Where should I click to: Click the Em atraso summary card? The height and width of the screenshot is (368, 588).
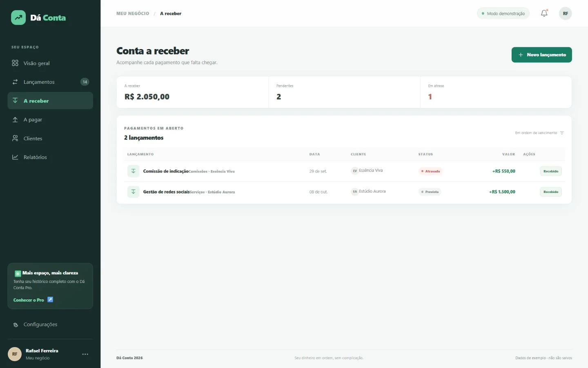click(x=496, y=92)
